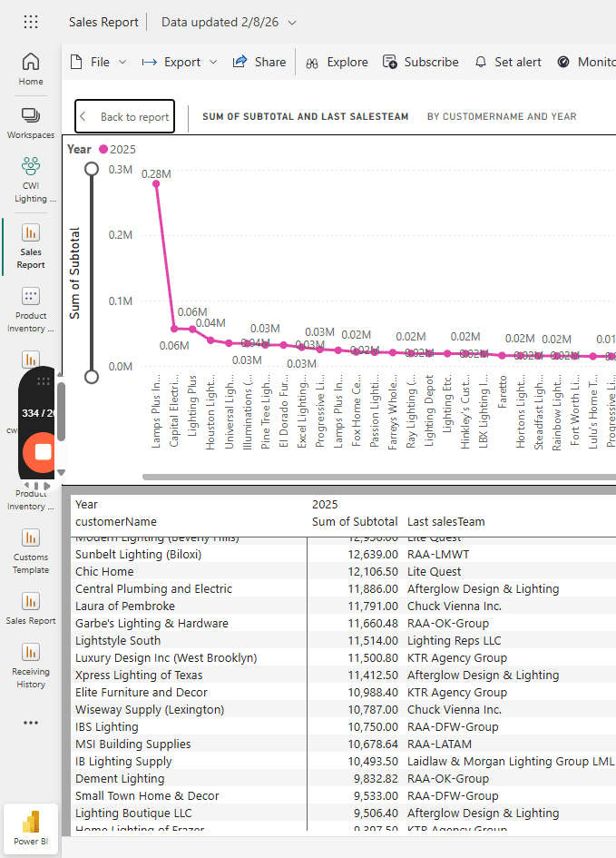Image resolution: width=616 pixels, height=858 pixels.
Task: Select the IBS Lighting row
Action: coord(345,726)
